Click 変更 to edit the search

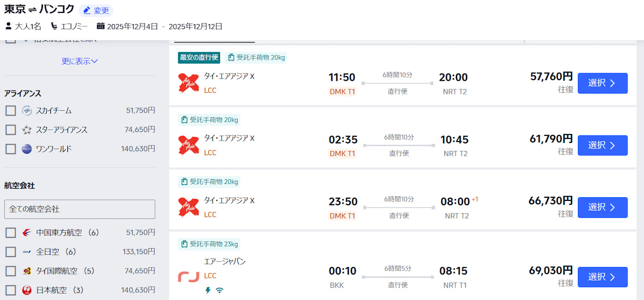tap(96, 10)
